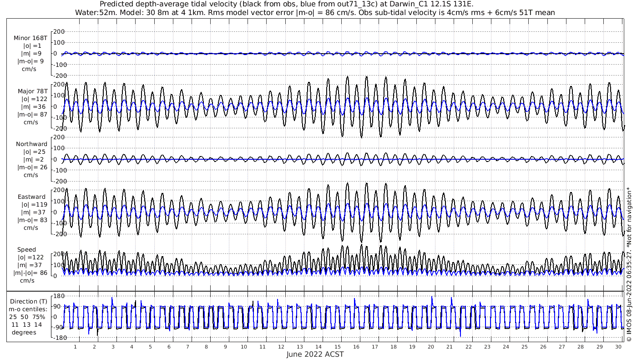Screen dimensions: 637x364
Task: Click the '|m| =36' statistic
Action: tap(34, 106)
